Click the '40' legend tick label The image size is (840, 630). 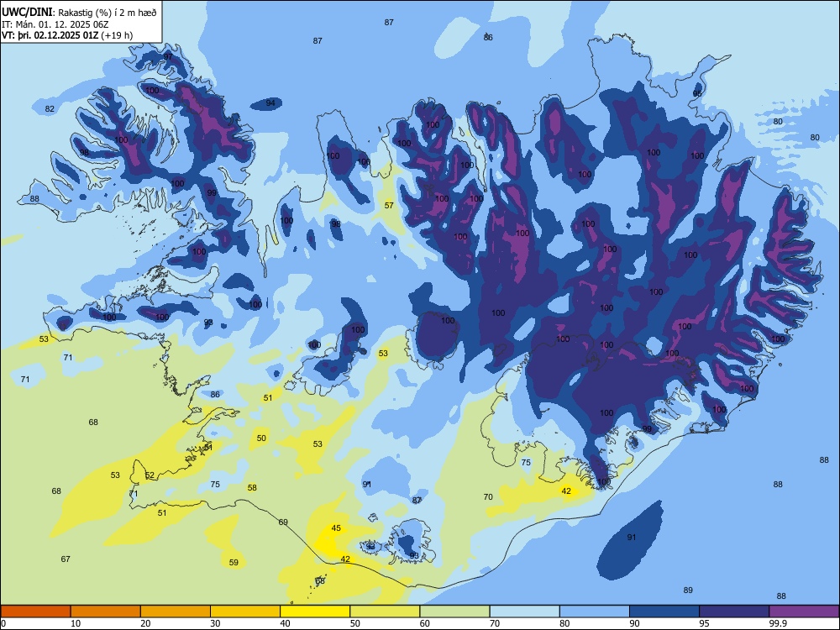coord(286,623)
